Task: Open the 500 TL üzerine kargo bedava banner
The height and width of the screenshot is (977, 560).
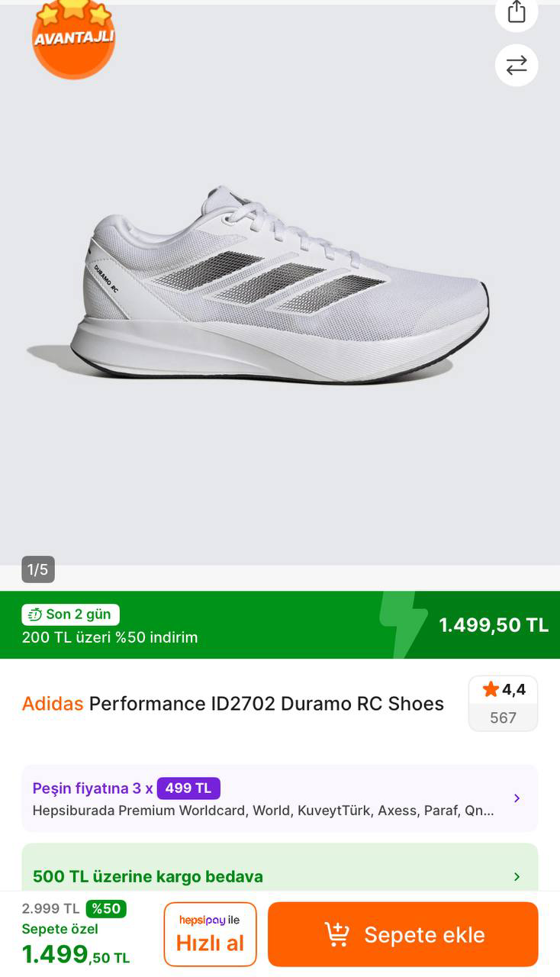Action: [148, 876]
